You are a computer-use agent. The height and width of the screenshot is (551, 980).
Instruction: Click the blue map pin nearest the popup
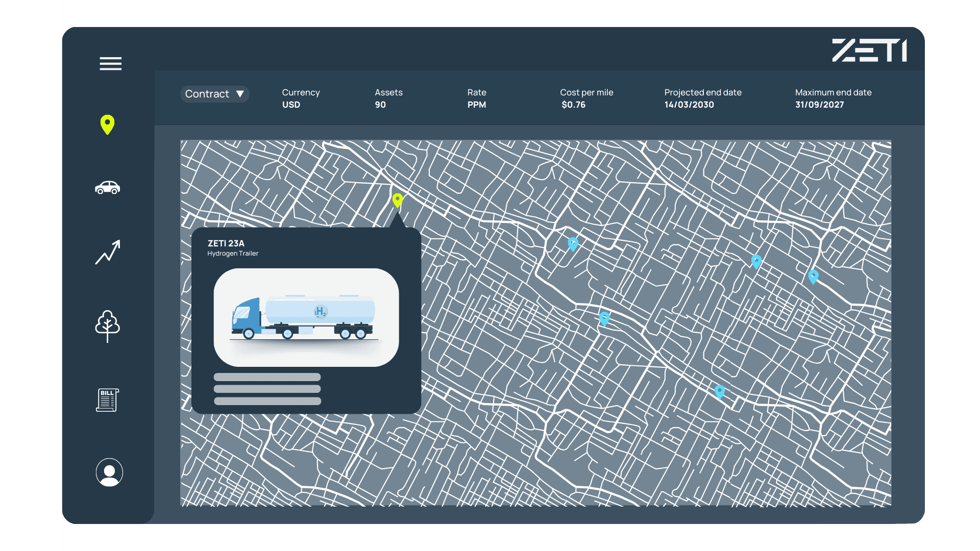(573, 243)
